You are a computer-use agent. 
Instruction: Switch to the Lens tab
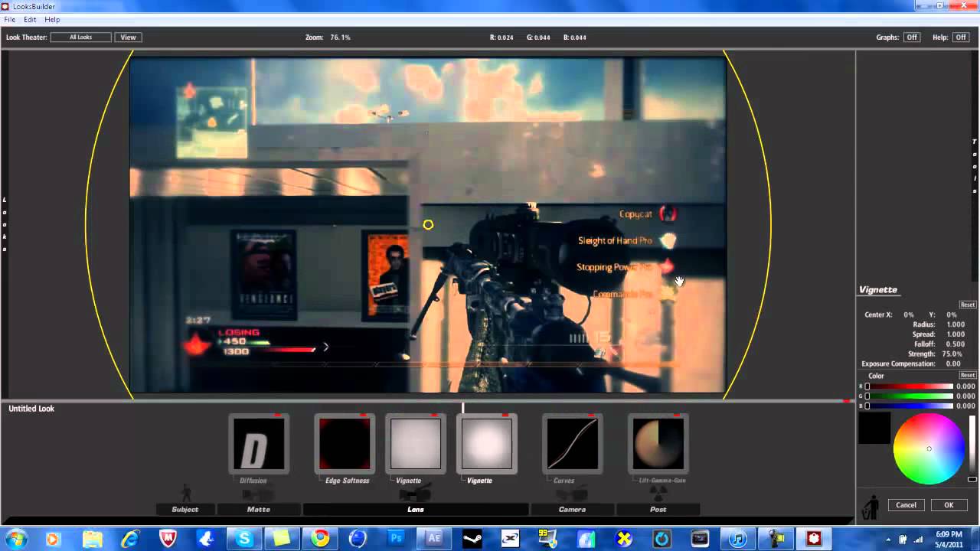click(416, 509)
